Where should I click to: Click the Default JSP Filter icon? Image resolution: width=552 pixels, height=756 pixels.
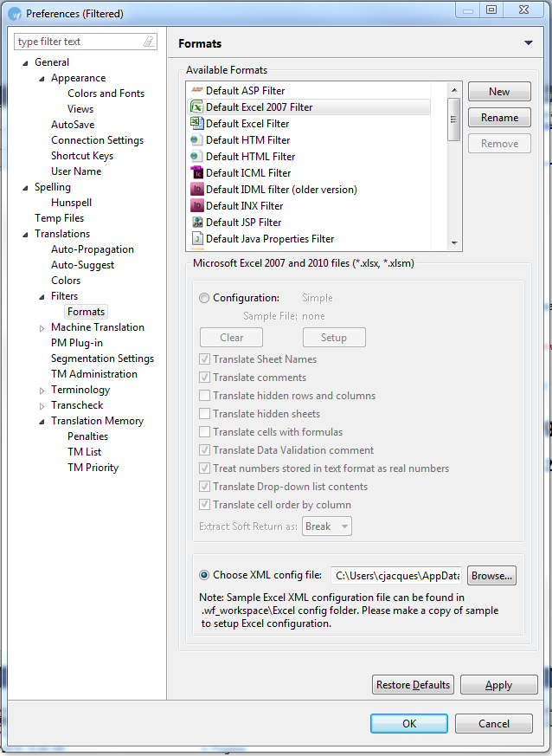point(197,223)
